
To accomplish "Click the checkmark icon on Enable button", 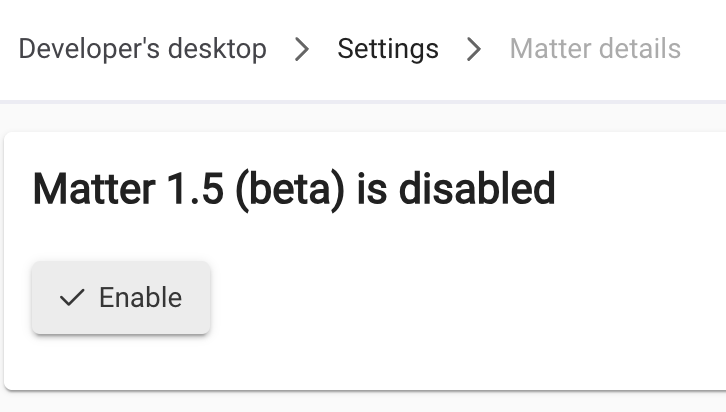I will pyautogui.click(x=72, y=298).
